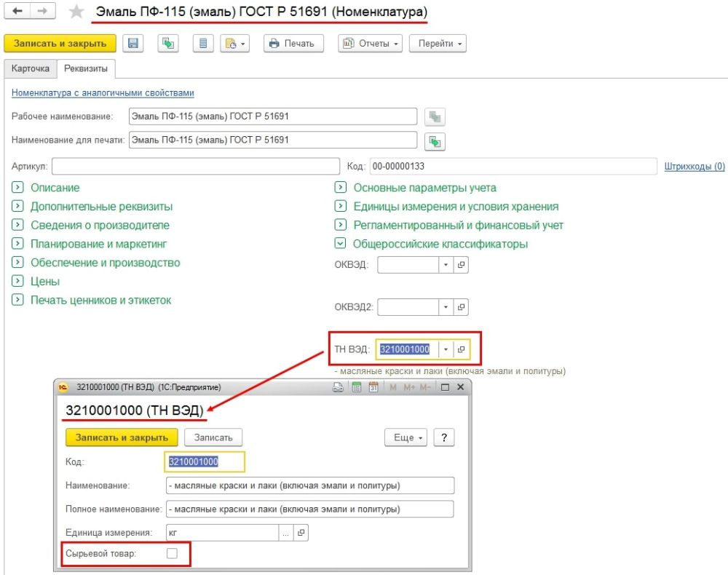
Task: Click the open icon beside ТН ВЭД
Action: 461,349
